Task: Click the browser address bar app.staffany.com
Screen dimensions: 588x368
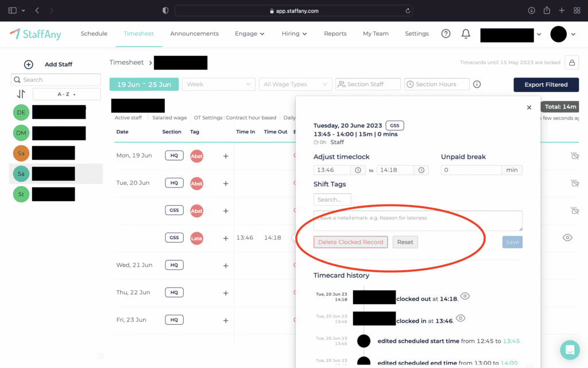Action: pyautogui.click(x=294, y=11)
